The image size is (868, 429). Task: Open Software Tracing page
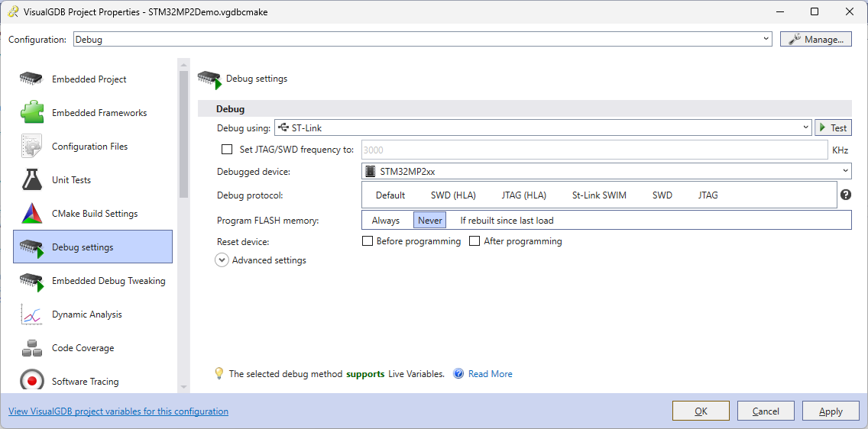[x=93, y=382]
